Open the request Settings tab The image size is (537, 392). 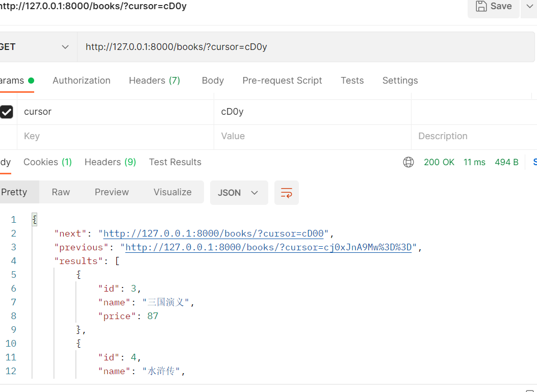tap(400, 81)
